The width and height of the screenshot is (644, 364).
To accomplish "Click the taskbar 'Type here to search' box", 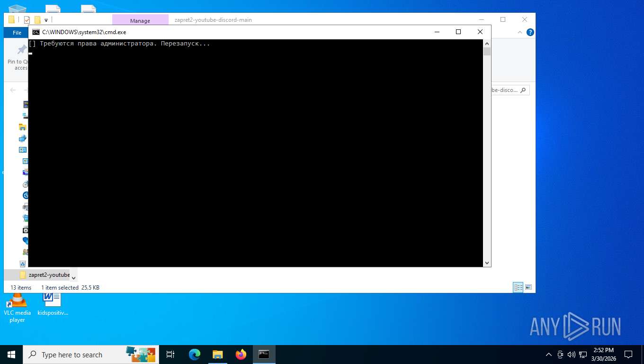I will (90, 355).
